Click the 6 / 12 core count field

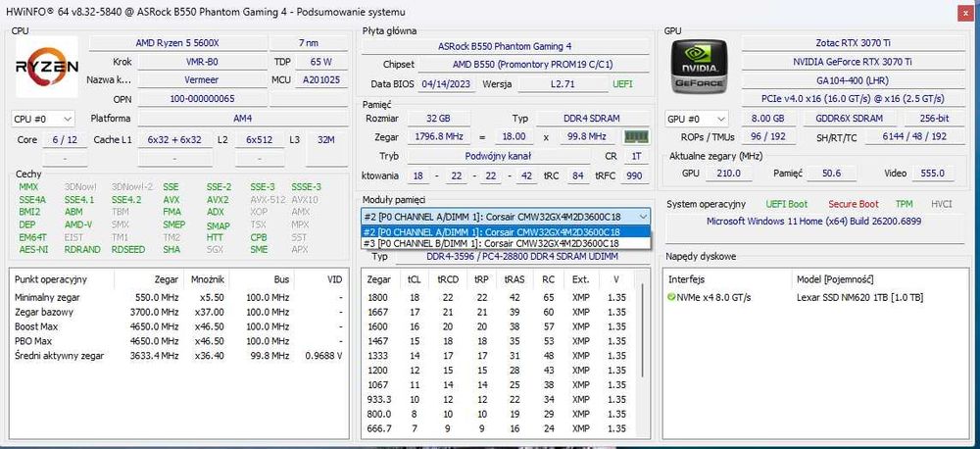pos(65,140)
